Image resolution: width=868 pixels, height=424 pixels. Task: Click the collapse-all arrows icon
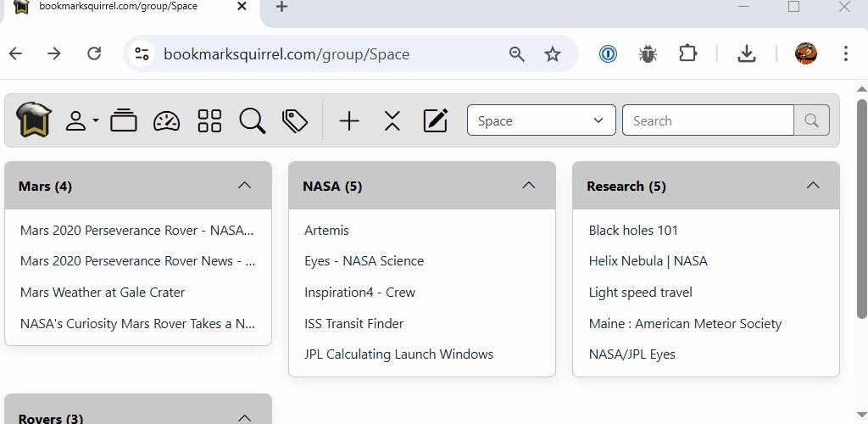coord(392,120)
